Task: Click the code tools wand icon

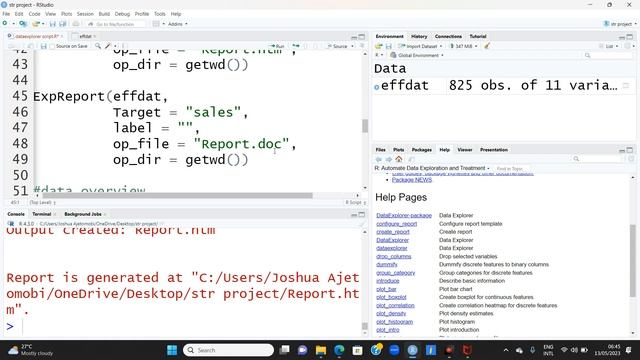Action: click(108, 46)
